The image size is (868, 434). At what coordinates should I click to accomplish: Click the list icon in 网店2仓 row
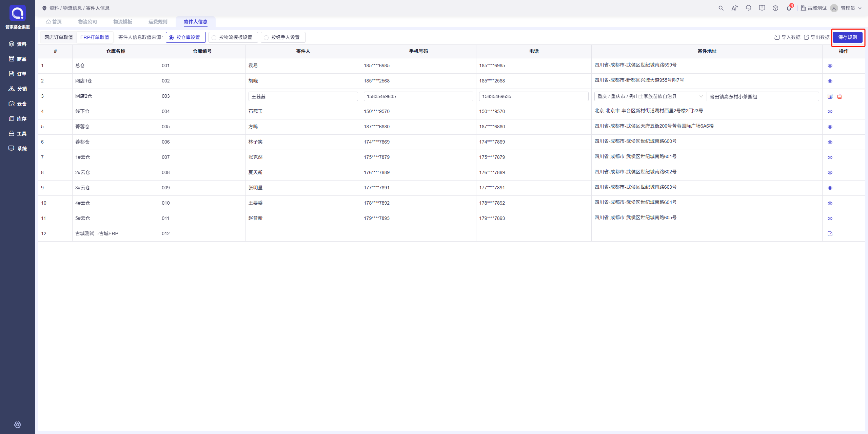pyautogui.click(x=830, y=96)
